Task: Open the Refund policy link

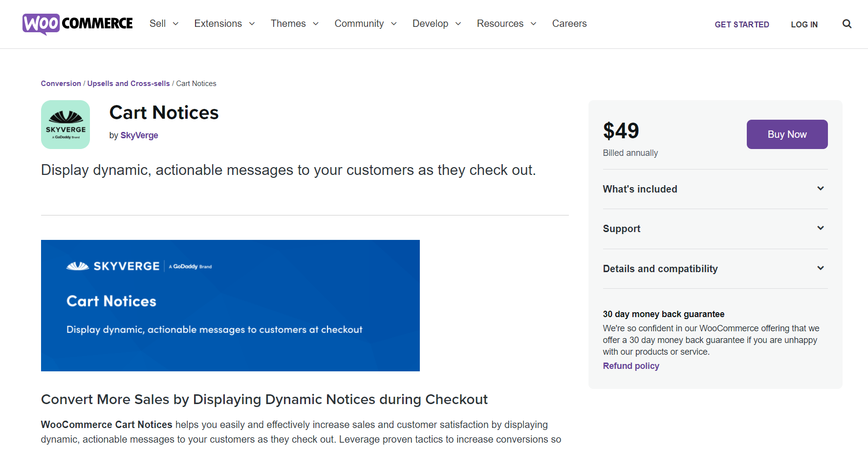Action: pyautogui.click(x=631, y=366)
